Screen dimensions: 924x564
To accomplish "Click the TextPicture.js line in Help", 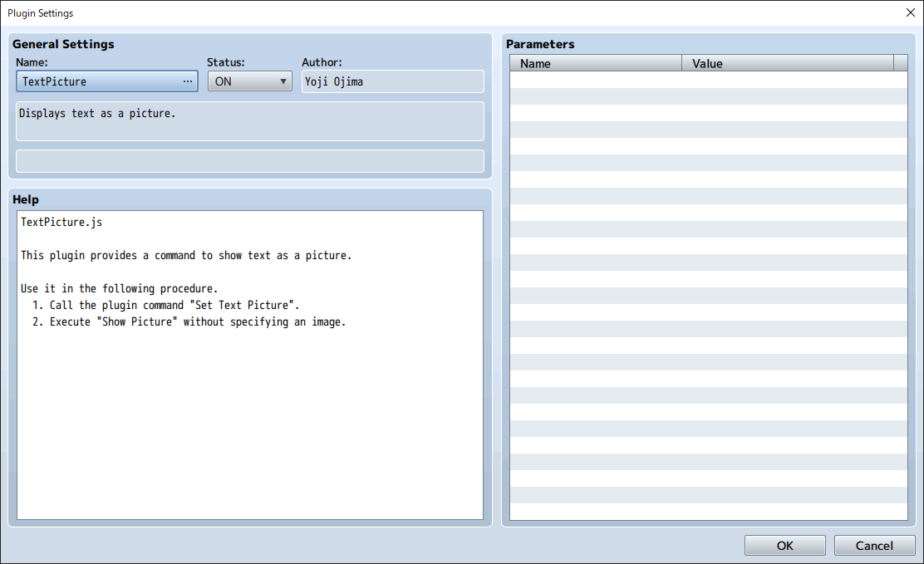I will pyautogui.click(x=61, y=222).
